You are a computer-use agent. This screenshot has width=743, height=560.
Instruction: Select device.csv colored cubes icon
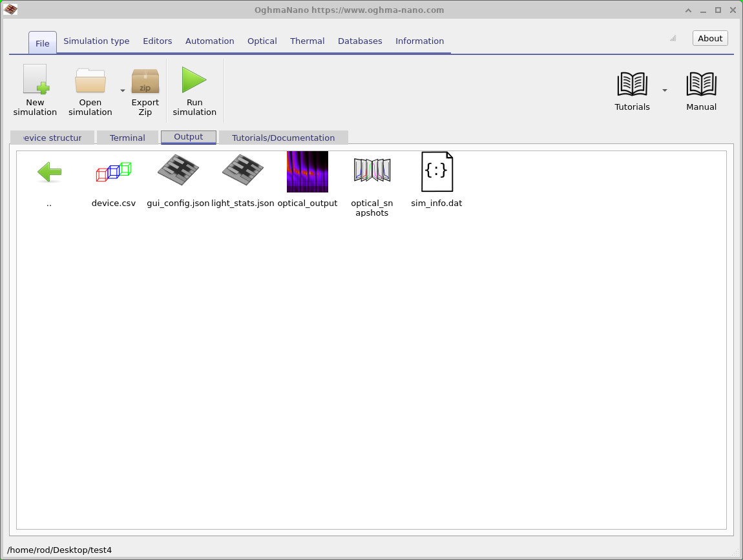pyautogui.click(x=114, y=172)
